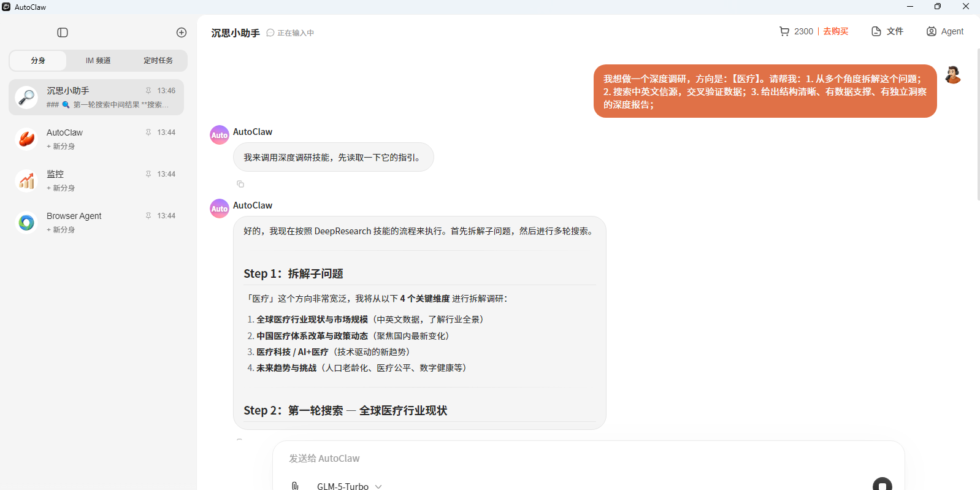Collapse the sidebar panel icon

[63, 33]
